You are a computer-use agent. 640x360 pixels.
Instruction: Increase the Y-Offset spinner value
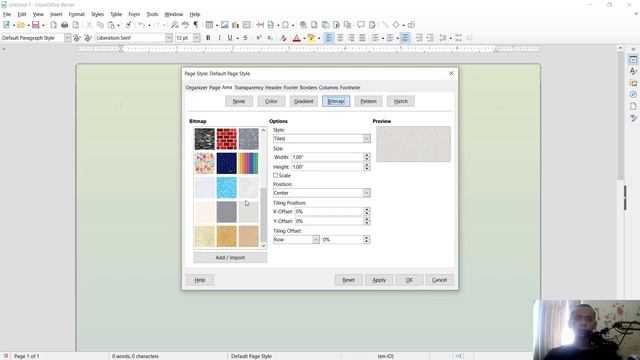(367, 219)
